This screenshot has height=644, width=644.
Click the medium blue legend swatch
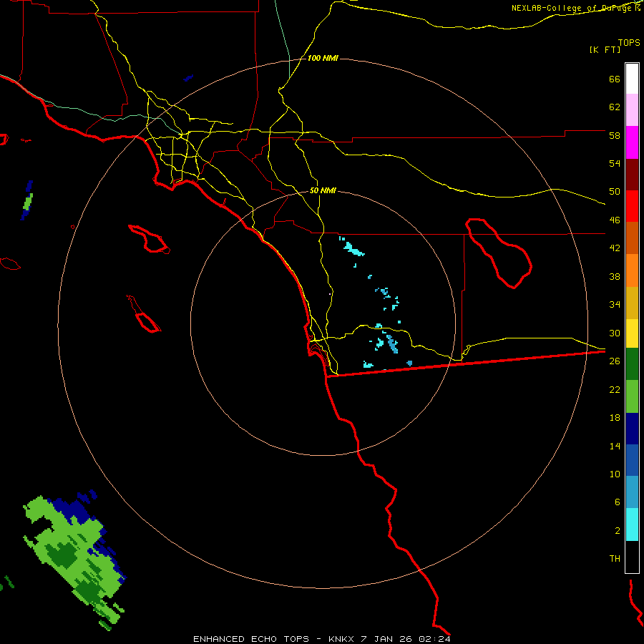pyautogui.click(x=632, y=460)
